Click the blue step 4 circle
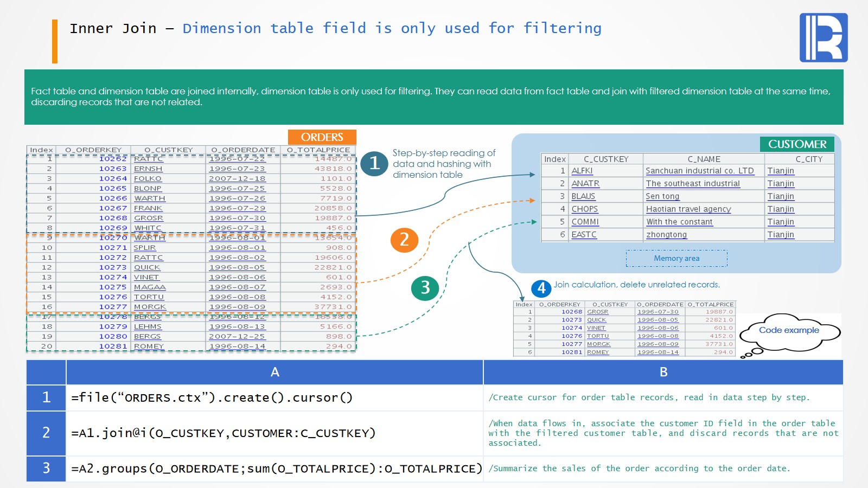The height and width of the screenshot is (488, 868). [x=541, y=288]
